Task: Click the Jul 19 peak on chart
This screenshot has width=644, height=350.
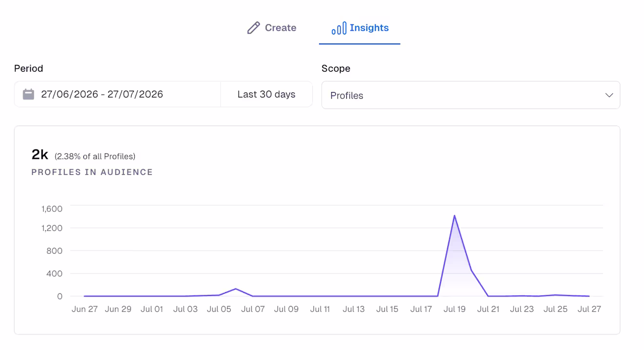Action: click(x=454, y=215)
